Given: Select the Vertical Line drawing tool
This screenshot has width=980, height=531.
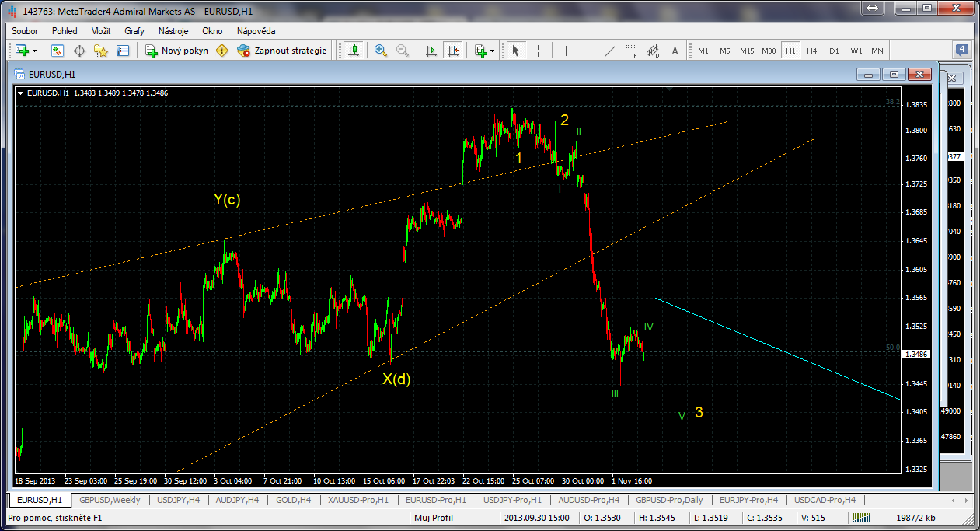Looking at the screenshot, I should pyautogui.click(x=566, y=51).
